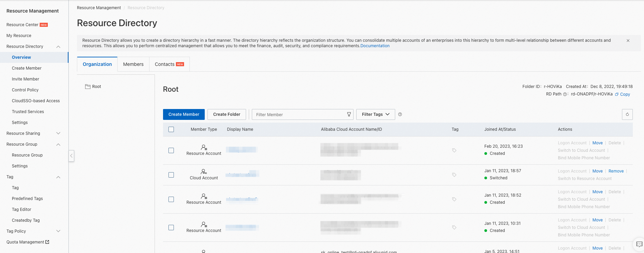Close the Resource Directory info banner

[628, 40]
